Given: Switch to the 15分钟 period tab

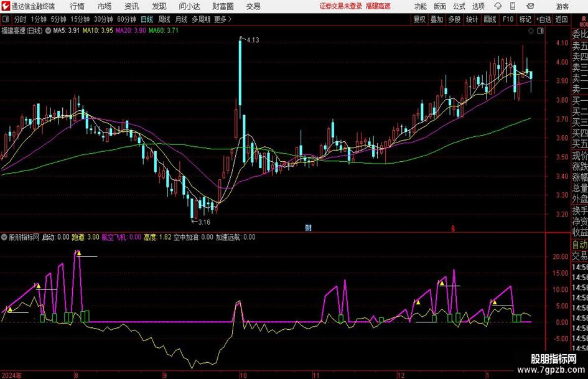Looking at the screenshot, I should (x=80, y=19).
